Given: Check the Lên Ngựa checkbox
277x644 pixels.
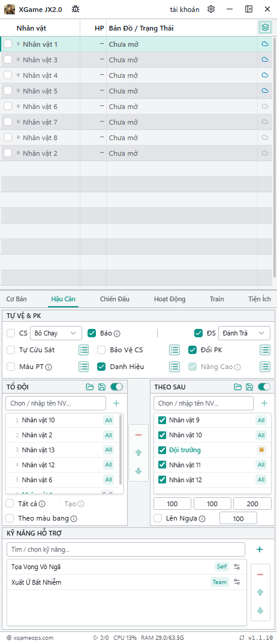Looking at the screenshot, I should [158, 518].
